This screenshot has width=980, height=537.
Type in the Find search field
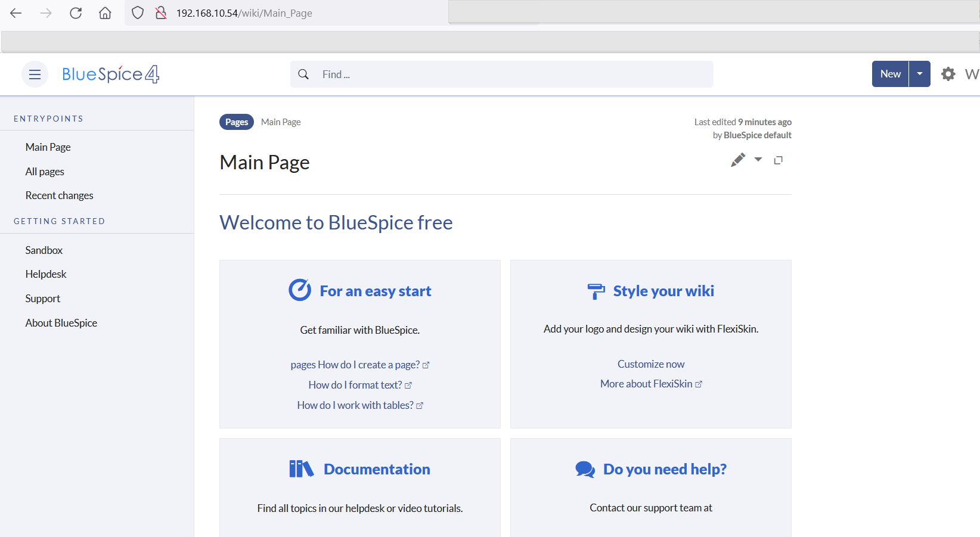(513, 75)
